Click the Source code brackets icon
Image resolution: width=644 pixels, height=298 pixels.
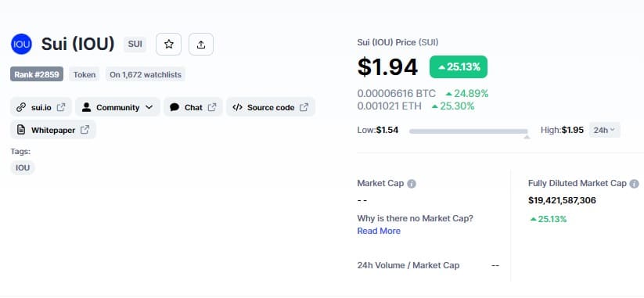(237, 107)
